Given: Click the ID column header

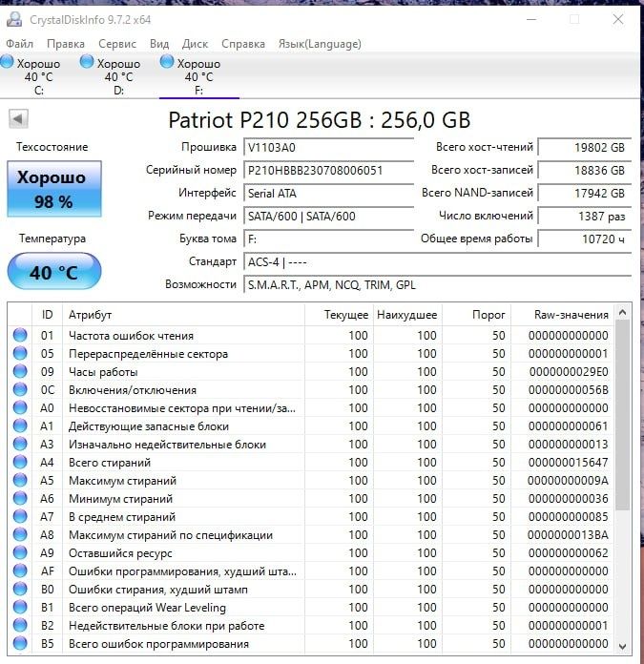Looking at the screenshot, I should pos(47,315).
